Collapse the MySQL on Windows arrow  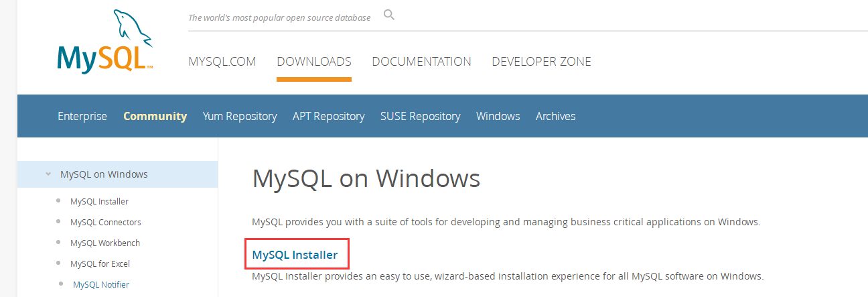click(x=48, y=174)
